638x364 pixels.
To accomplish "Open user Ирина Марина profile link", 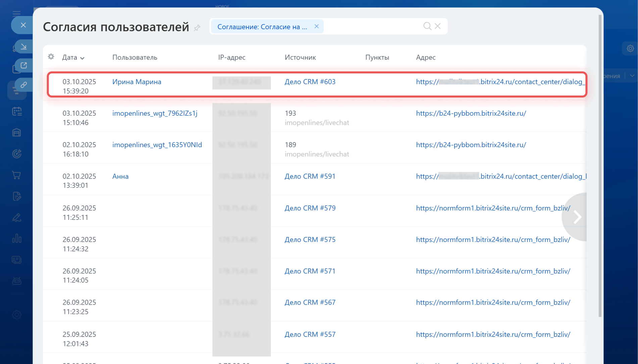I will [x=137, y=82].
